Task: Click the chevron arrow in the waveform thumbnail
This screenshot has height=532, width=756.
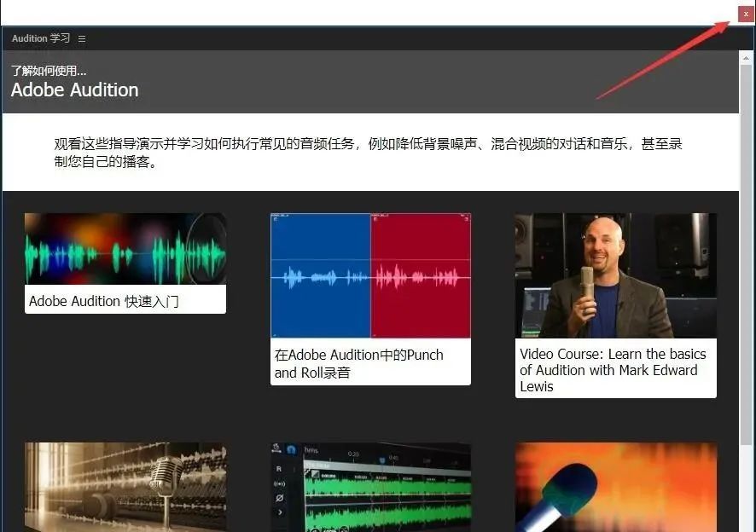Action: coord(280,512)
